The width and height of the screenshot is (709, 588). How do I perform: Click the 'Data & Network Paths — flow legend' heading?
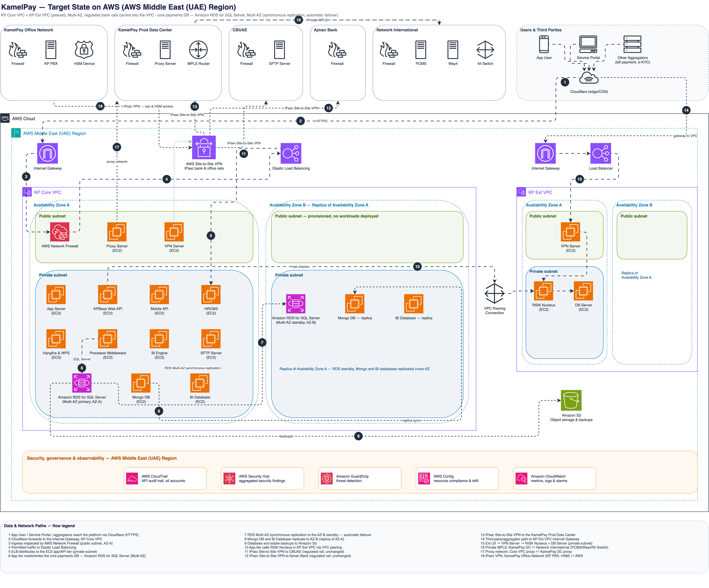[39, 526]
